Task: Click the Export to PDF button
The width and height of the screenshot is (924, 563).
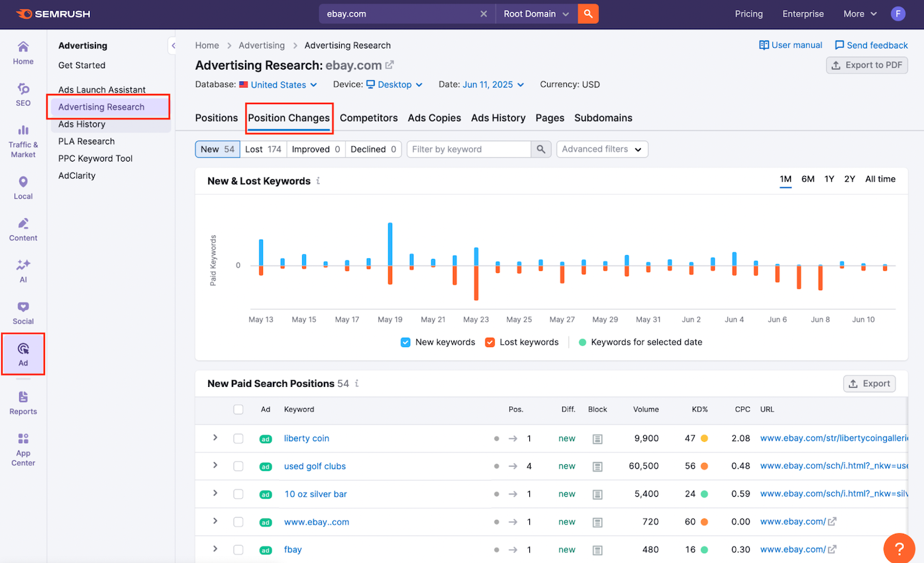Action: [866, 65]
